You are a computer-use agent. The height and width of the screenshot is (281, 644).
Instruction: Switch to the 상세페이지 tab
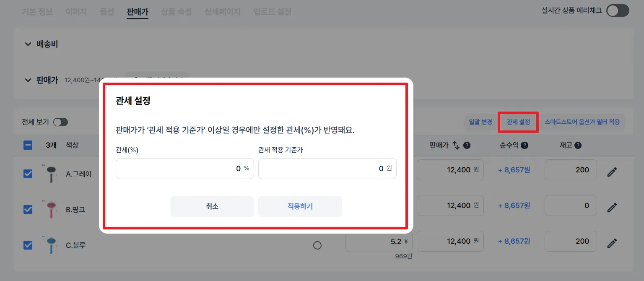coord(223,11)
